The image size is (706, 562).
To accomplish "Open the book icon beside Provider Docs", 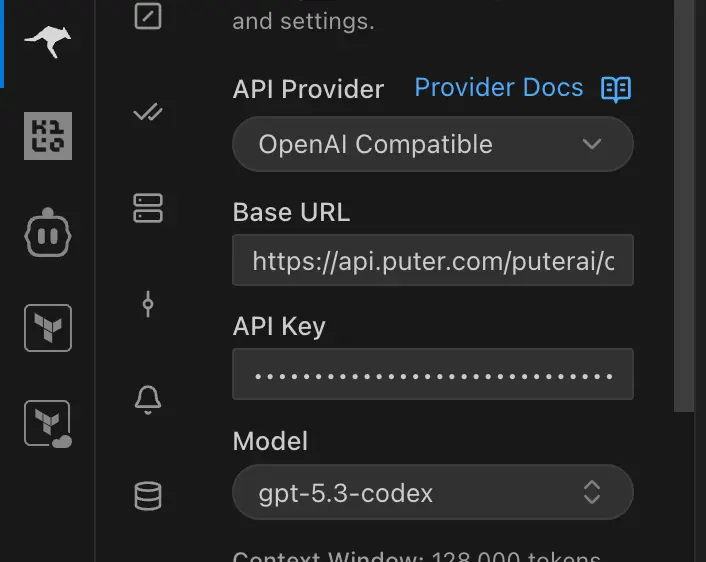I will (x=616, y=89).
